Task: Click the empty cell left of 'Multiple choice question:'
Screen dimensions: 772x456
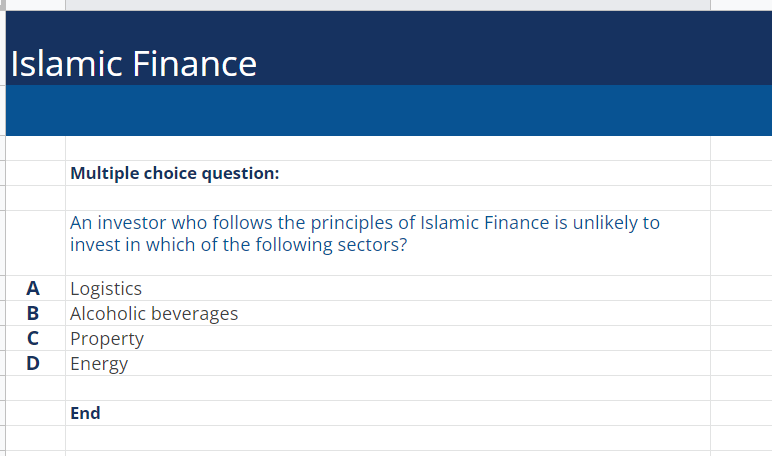Action: pyautogui.click(x=35, y=173)
